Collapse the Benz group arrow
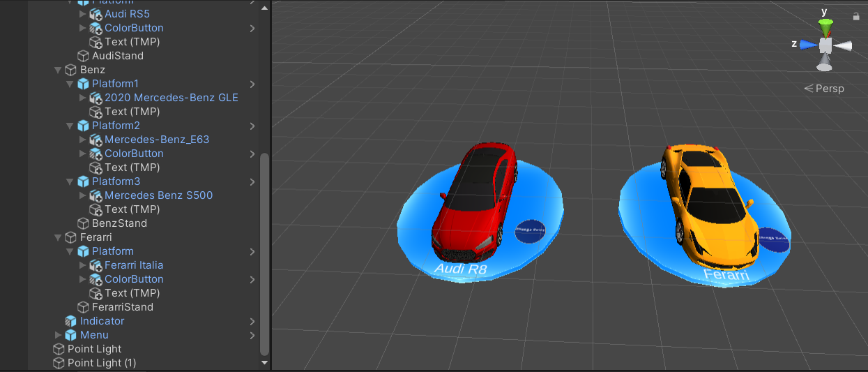Image resolution: width=868 pixels, height=372 pixels. click(x=59, y=70)
